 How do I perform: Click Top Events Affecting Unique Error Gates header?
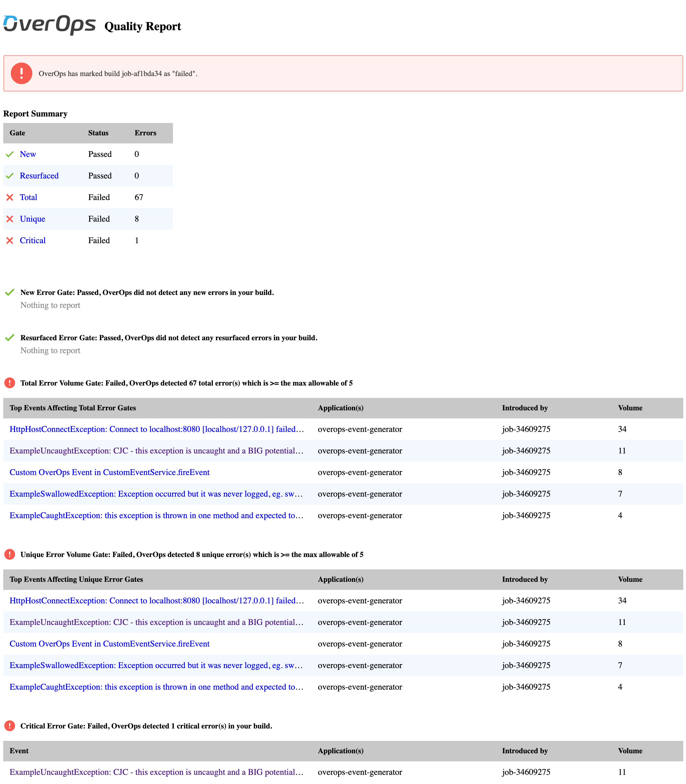tap(76, 579)
